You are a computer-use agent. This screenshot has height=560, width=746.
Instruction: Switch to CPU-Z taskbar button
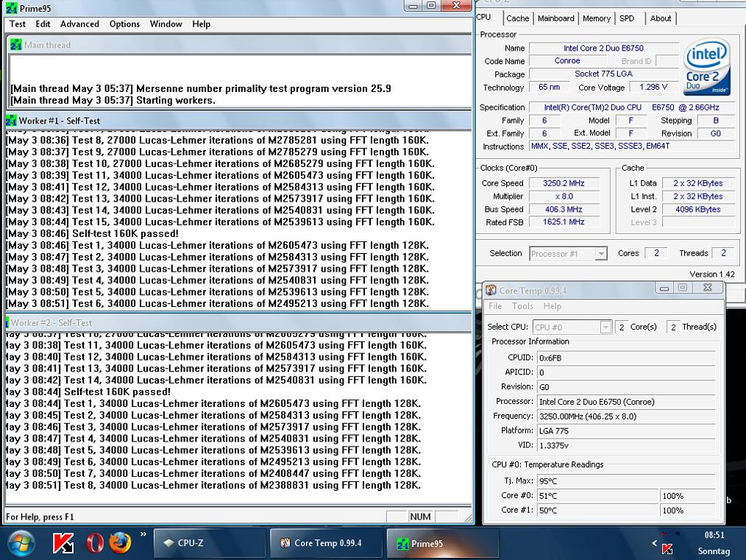210,543
